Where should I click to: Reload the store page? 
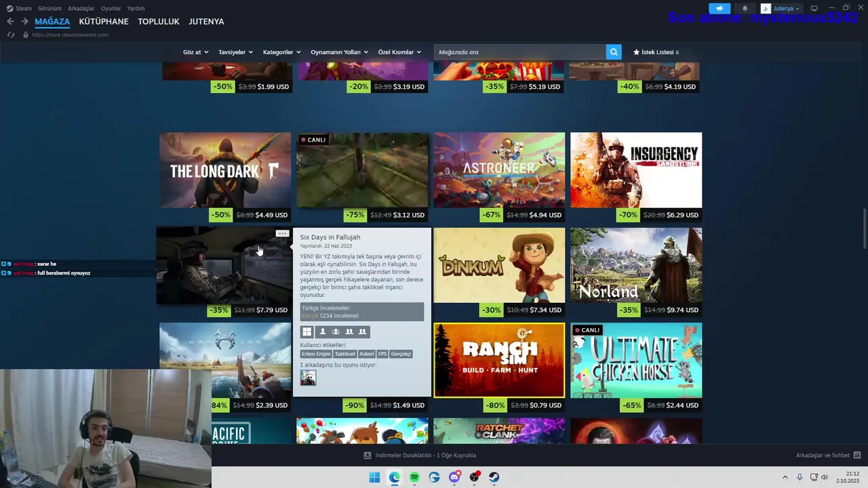[10, 35]
